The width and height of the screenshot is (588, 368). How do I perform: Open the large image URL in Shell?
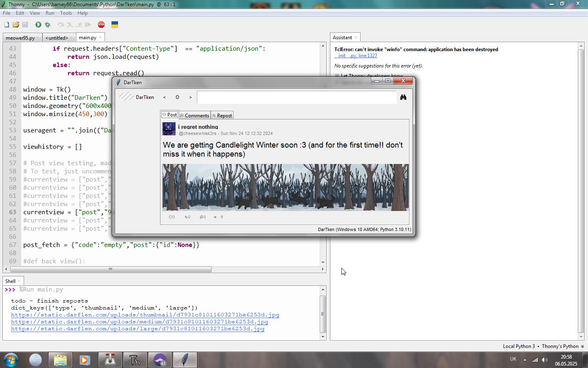[x=138, y=329]
